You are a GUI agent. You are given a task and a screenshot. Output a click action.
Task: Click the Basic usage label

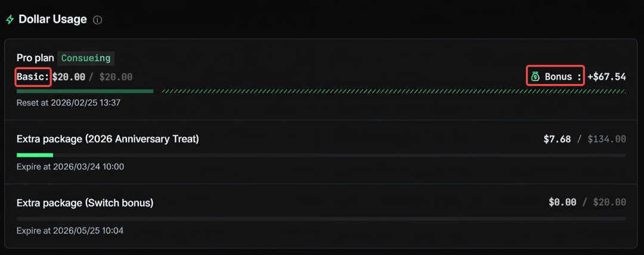point(33,76)
